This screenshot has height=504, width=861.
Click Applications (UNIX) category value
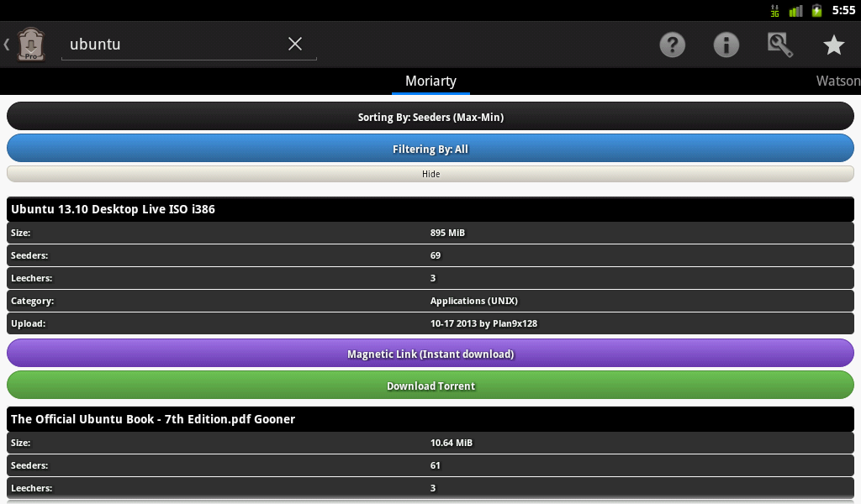[474, 301]
